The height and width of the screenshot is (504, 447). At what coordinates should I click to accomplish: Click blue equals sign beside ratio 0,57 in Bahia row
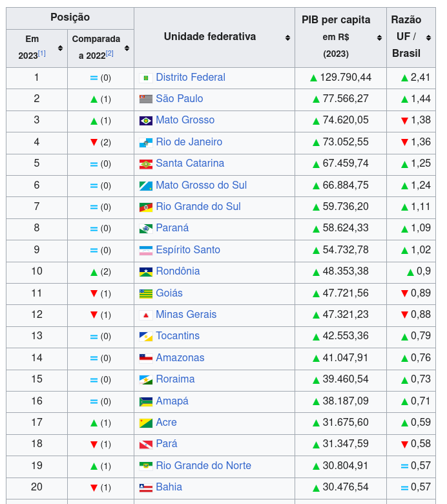click(x=404, y=488)
